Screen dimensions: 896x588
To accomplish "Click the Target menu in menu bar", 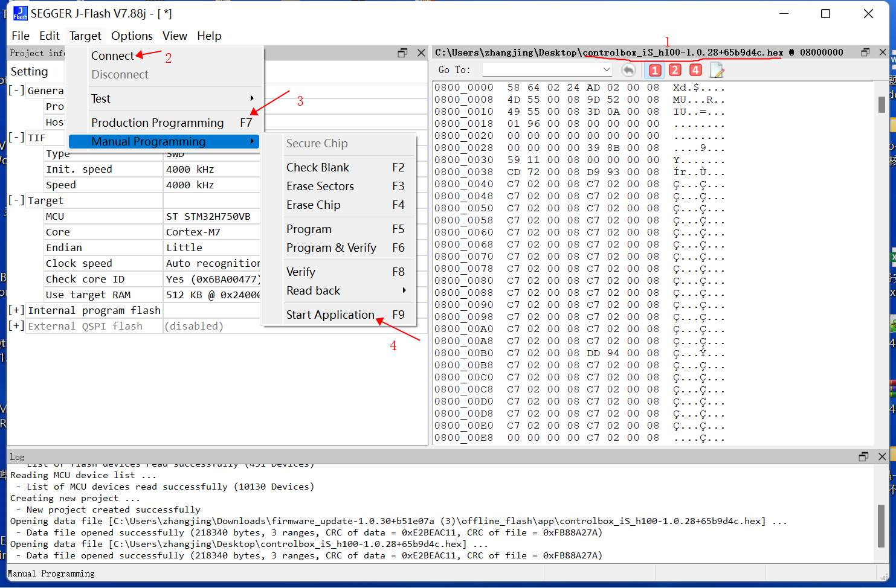I will point(85,36).
